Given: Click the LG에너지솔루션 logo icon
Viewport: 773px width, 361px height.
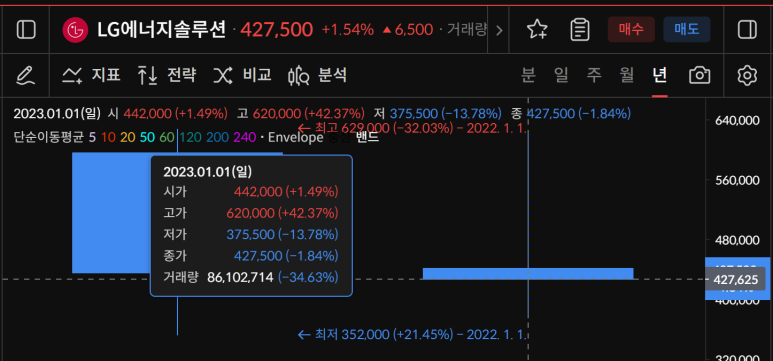Looking at the screenshot, I should (x=75, y=30).
